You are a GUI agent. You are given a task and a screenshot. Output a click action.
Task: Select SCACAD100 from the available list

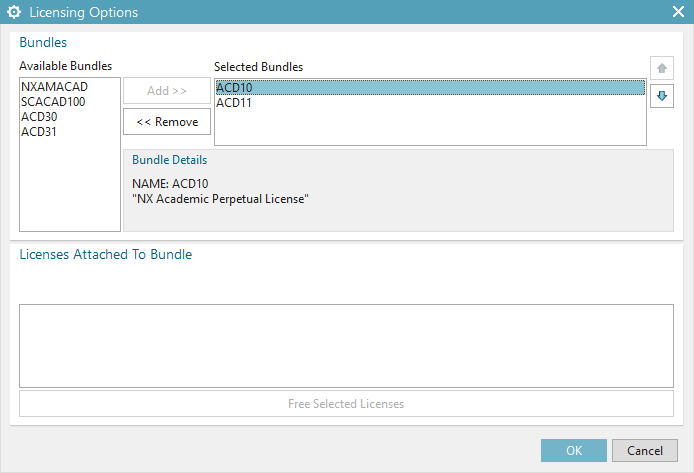pos(50,102)
